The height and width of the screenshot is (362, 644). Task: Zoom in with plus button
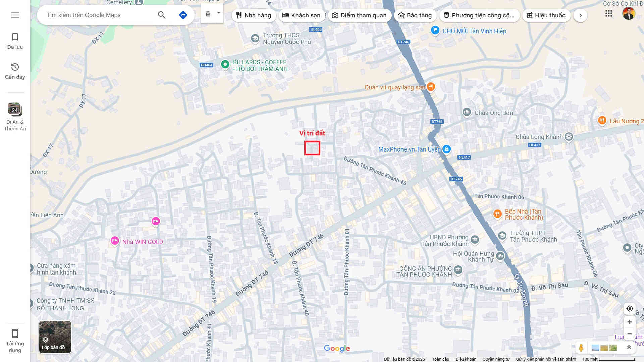point(630,322)
